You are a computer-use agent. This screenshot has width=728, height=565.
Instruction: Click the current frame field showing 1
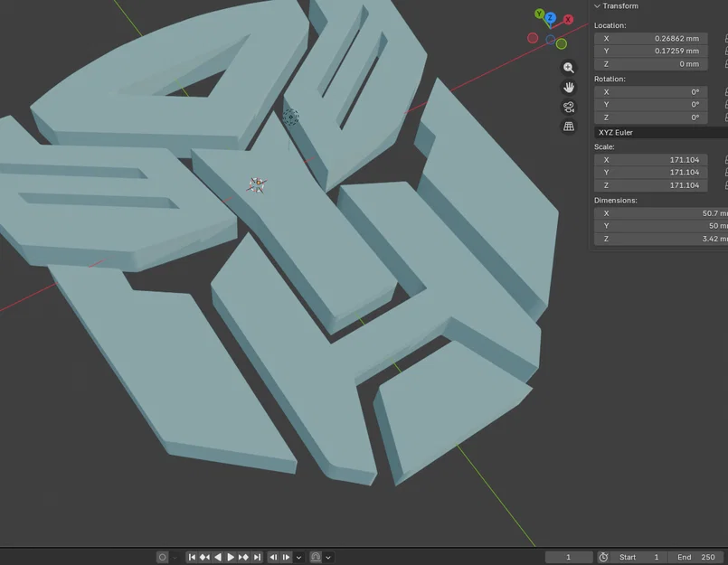click(x=568, y=557)
